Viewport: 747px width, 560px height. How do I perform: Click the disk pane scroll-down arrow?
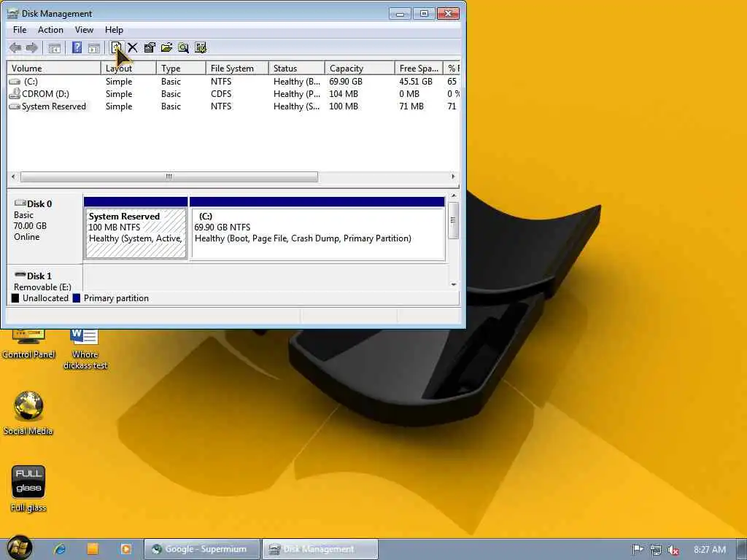click(x=454, y=284)
